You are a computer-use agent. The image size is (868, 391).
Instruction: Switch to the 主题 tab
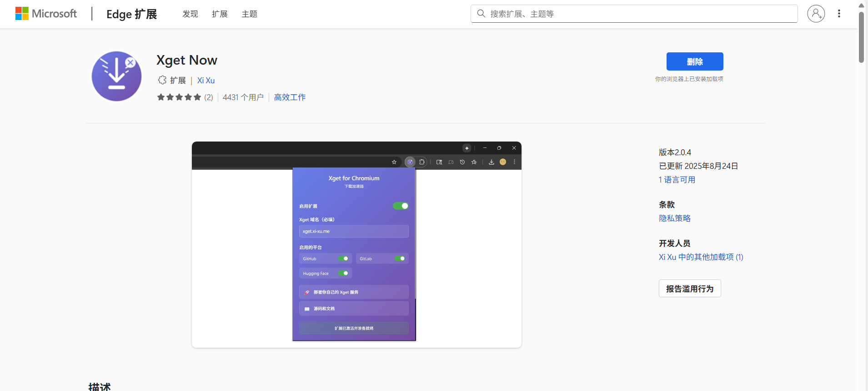coord(249,14)
